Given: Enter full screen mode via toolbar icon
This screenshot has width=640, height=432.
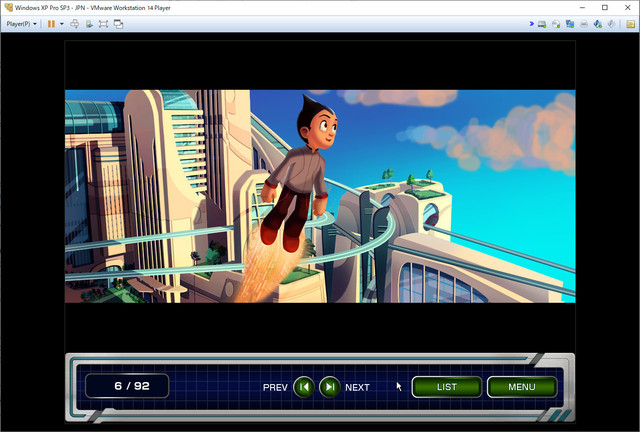Looking at the screenshot, I should (x=103, y=24).
